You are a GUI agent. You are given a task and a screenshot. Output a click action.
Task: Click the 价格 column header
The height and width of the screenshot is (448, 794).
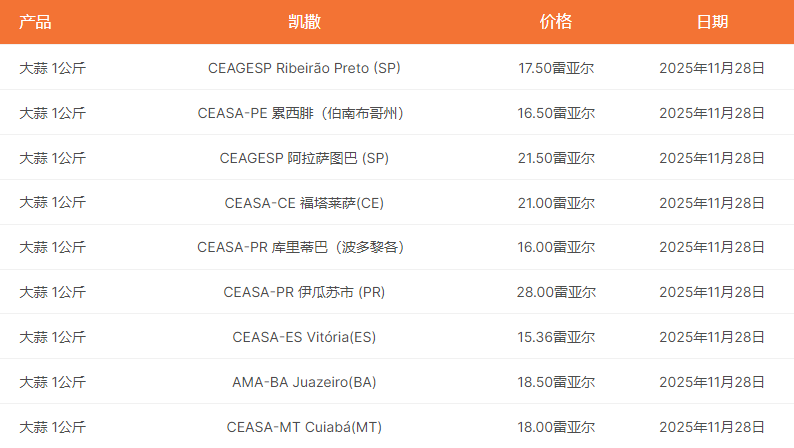(x=556, y=22)
